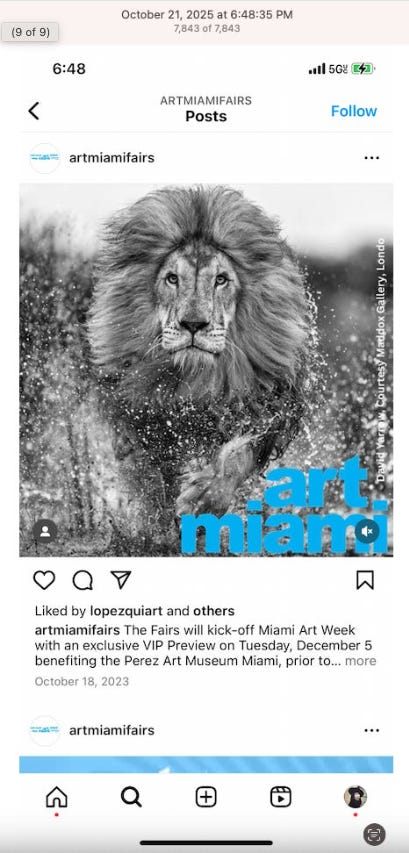Open three-dot options on first post

371,158
